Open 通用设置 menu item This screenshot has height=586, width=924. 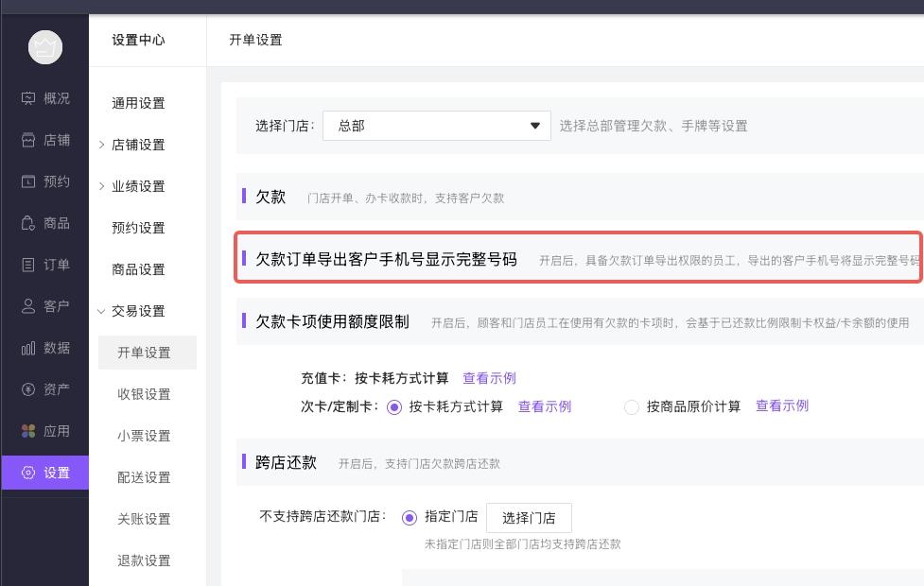pos(138,103)
